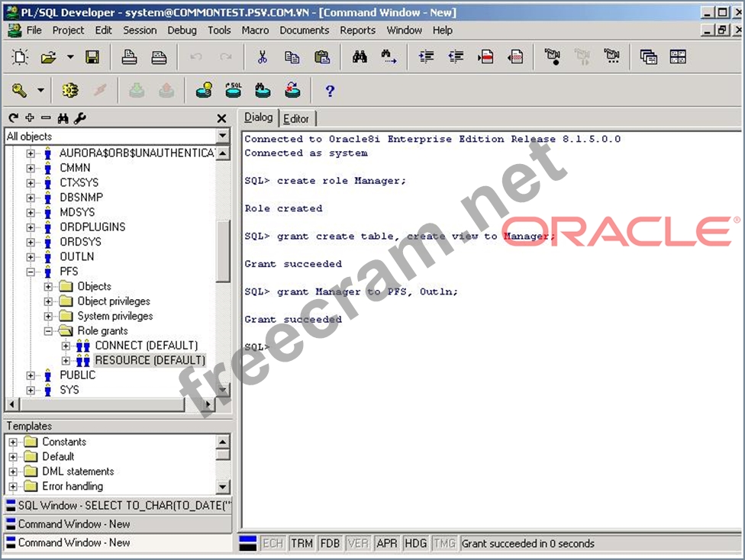Select the SQL Window entry in the window list
The width and height of the screenshot is (745, 560).
tap(119, 506)
